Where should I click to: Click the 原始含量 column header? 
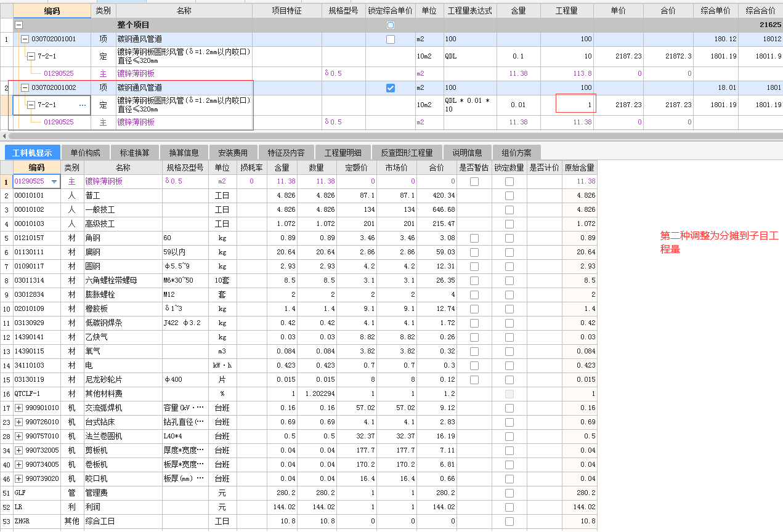pyautogui.click(x=579, y=167)
